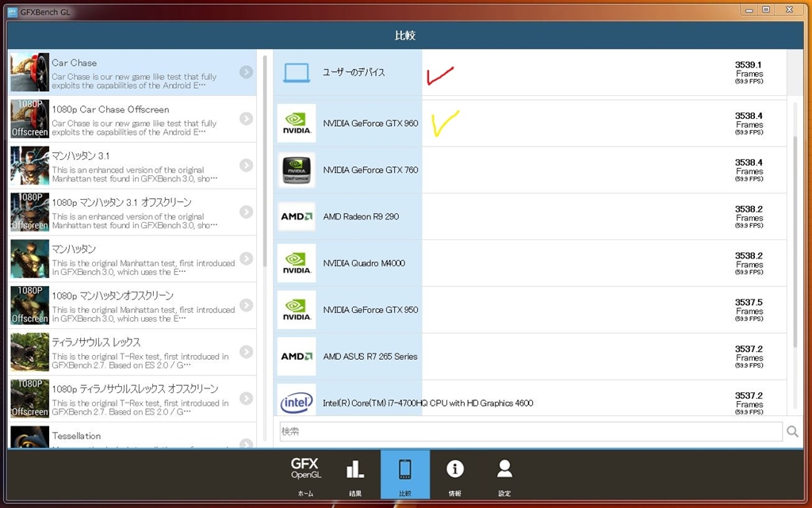Image resolution: width=812 pixels, height=508 pixels.
Task: Click the device search input field
Action: point(530,431)
